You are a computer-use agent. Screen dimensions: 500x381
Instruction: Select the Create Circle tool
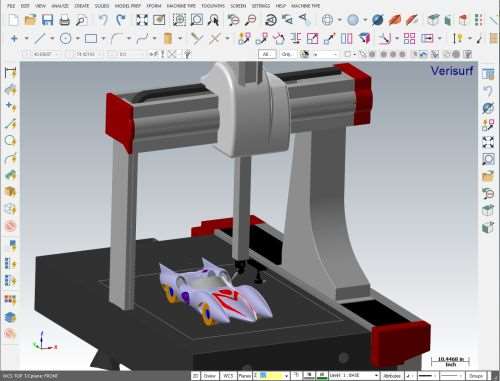pyautogui.click(x=65, y=39)
